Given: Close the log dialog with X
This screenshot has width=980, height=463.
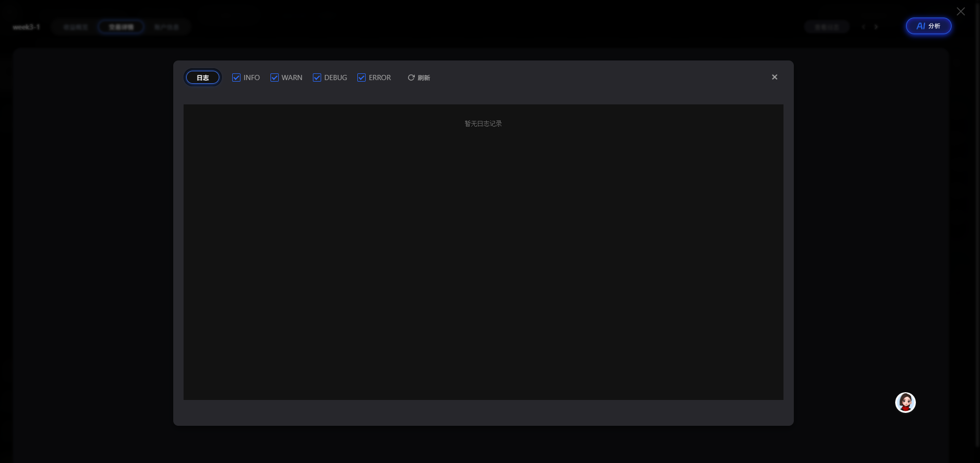Looking at the screenshot, I should click(x=774, y=77).
